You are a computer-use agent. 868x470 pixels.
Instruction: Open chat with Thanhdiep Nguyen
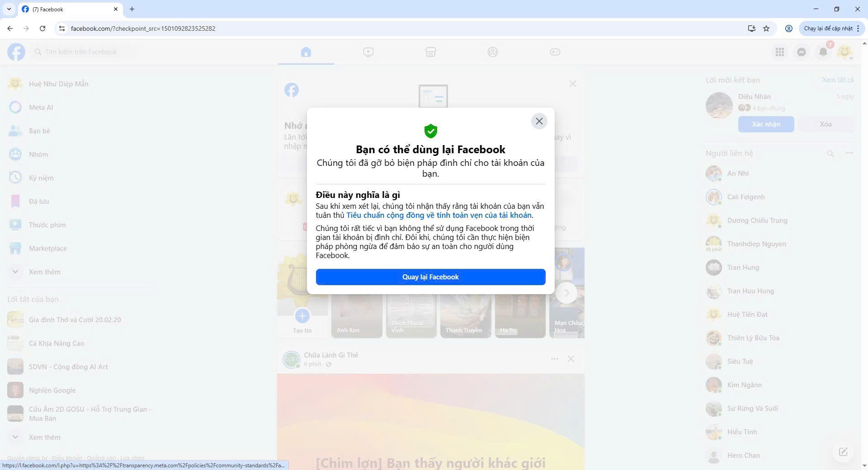[x=780, y=244]
